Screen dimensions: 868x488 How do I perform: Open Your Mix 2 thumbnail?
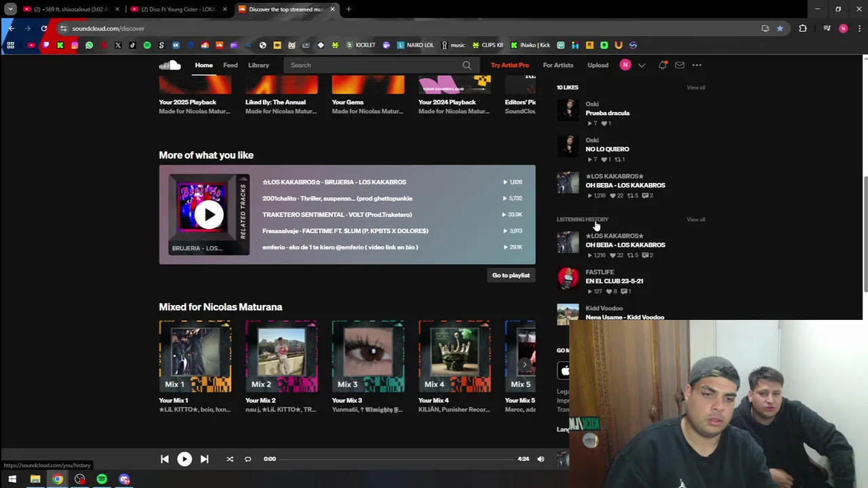[x=281, y=357]
